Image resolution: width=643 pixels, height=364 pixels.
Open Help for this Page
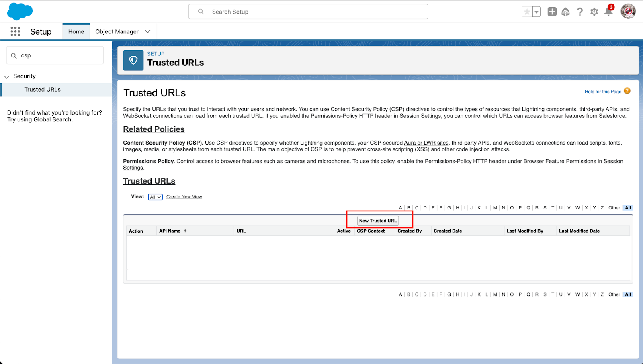603,92
